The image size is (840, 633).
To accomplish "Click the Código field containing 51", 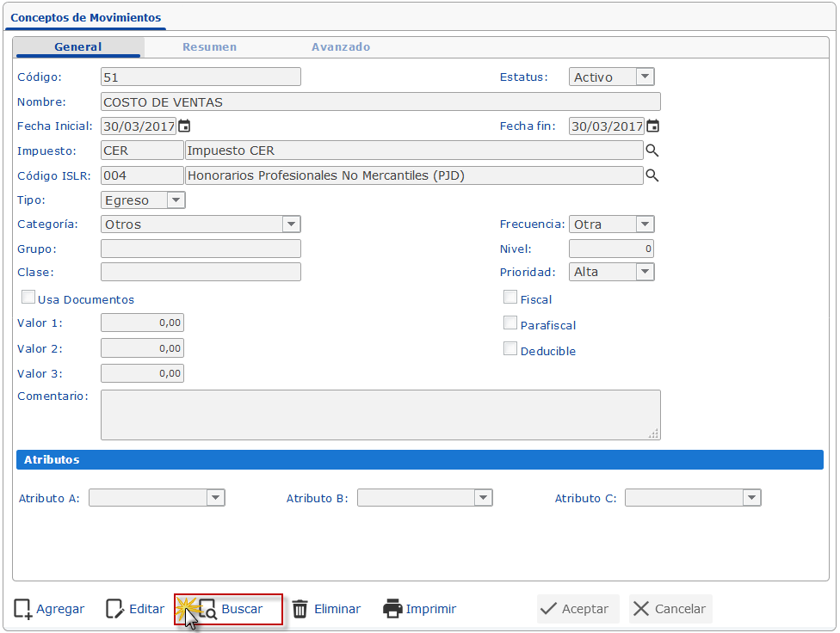I will (x=201, y=77).
